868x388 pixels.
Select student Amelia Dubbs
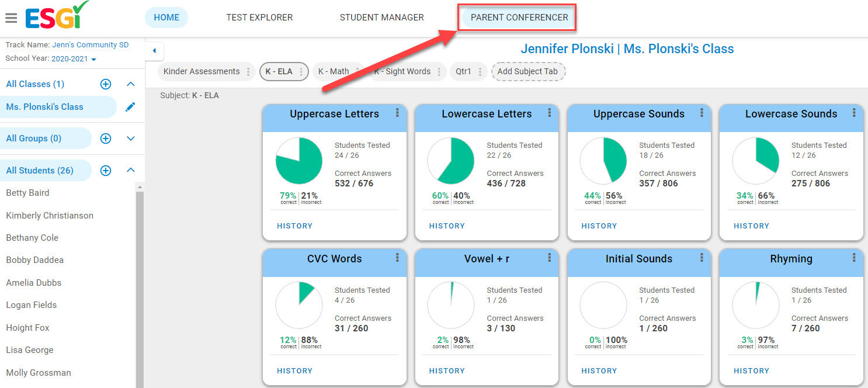coord(34,283)
